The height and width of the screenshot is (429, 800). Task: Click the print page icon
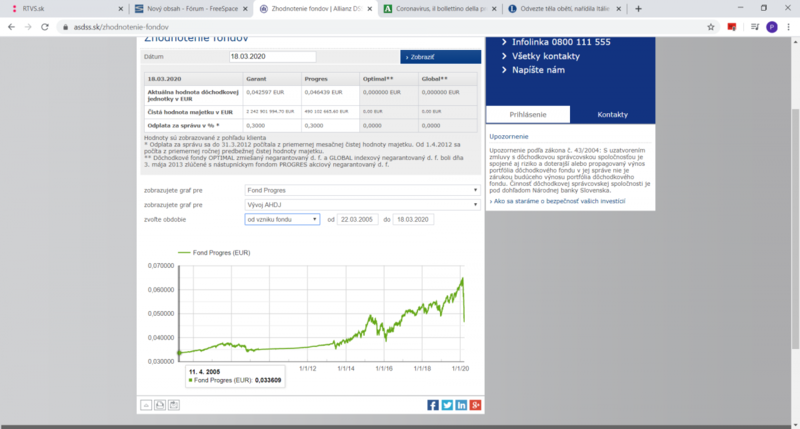point(160,405)
